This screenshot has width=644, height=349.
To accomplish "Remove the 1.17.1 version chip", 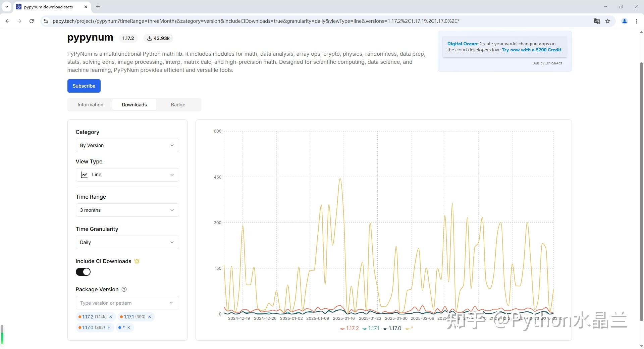I will 150,317.
